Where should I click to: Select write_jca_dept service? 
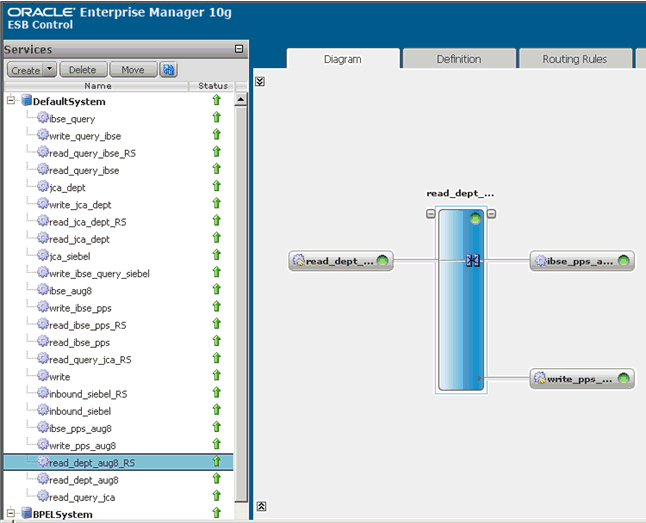(80, 205)
